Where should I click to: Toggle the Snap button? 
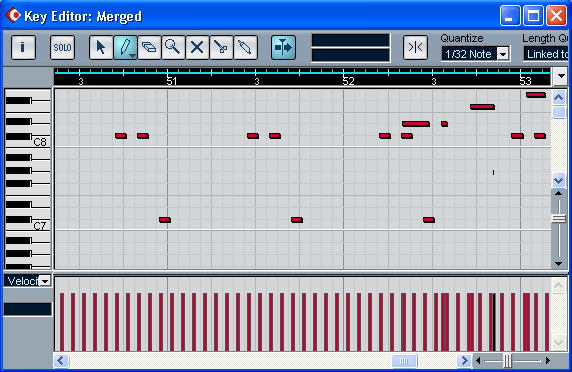click(x=415, y=47)
